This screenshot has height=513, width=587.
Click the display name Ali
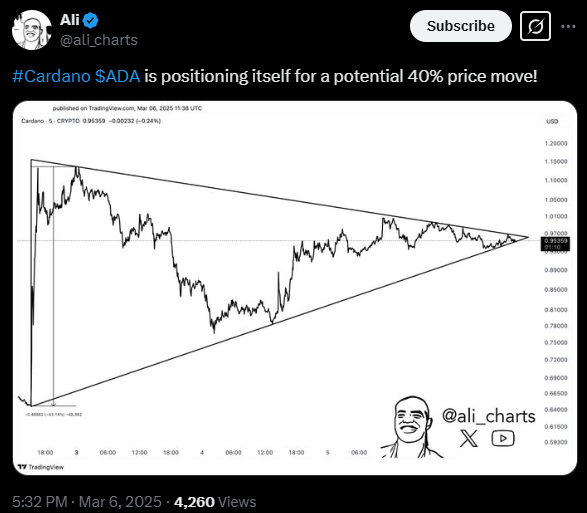coord(70,20)
